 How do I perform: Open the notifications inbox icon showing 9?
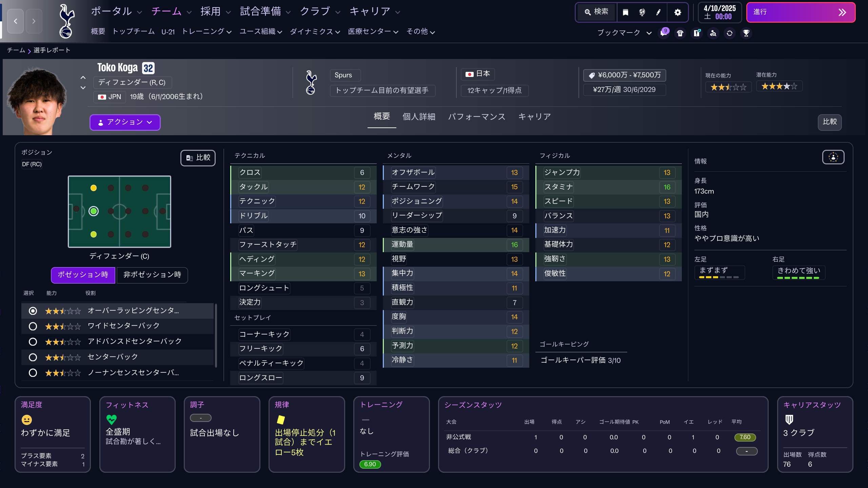tap(664, 33)
